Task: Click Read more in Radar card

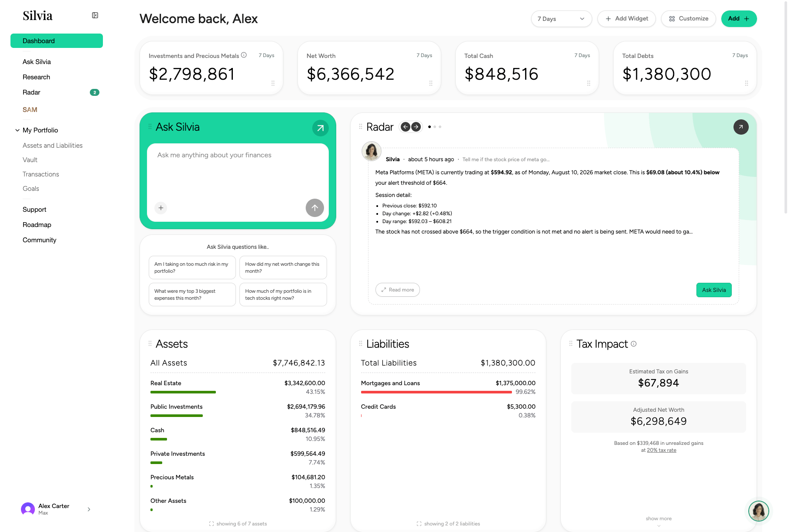Action: (x=397, y=290)
